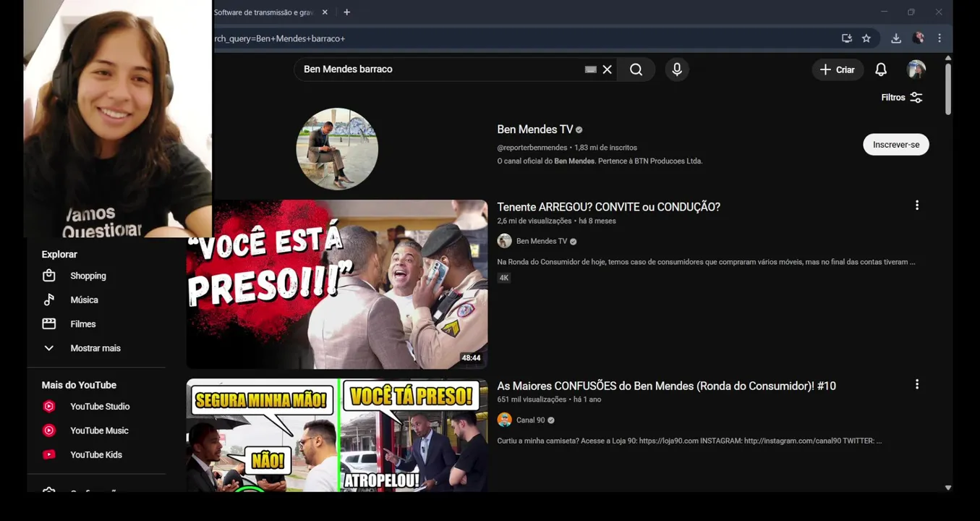Click the 48:44 duration badge

[x=471, y=358]
